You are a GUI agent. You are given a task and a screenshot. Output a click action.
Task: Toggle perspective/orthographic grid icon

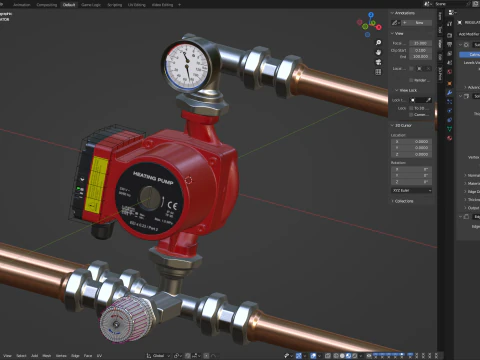378,72
